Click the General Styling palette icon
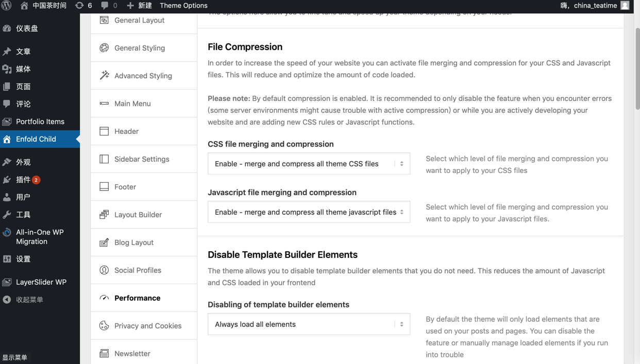The image size is (640, 364). pos(104,48)
